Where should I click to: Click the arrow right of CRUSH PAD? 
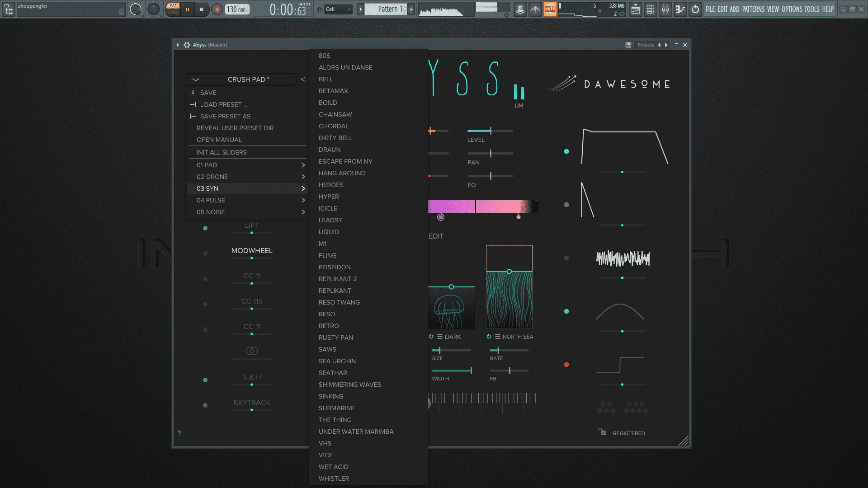pos(303,80)
